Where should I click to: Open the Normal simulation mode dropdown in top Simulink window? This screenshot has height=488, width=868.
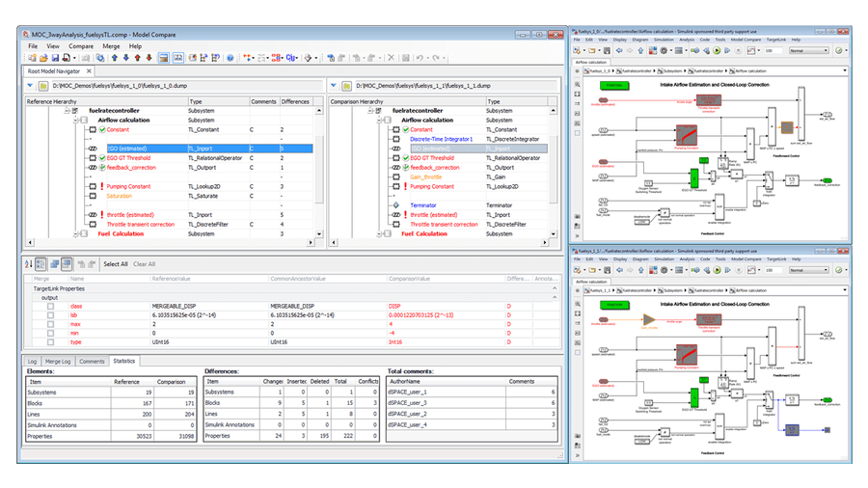[x=809, y=50]
